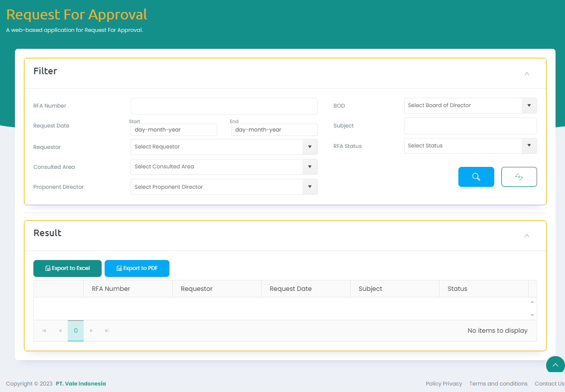Image resolution: width=565 pixels, height=392 pixels.
Task: Click Export to Excel button
Action: [x=67, y=268]
